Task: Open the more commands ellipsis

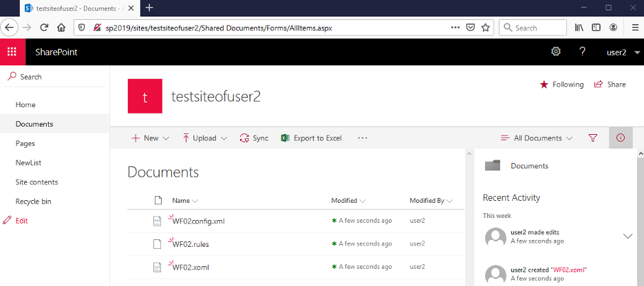Action: point(363,138)
